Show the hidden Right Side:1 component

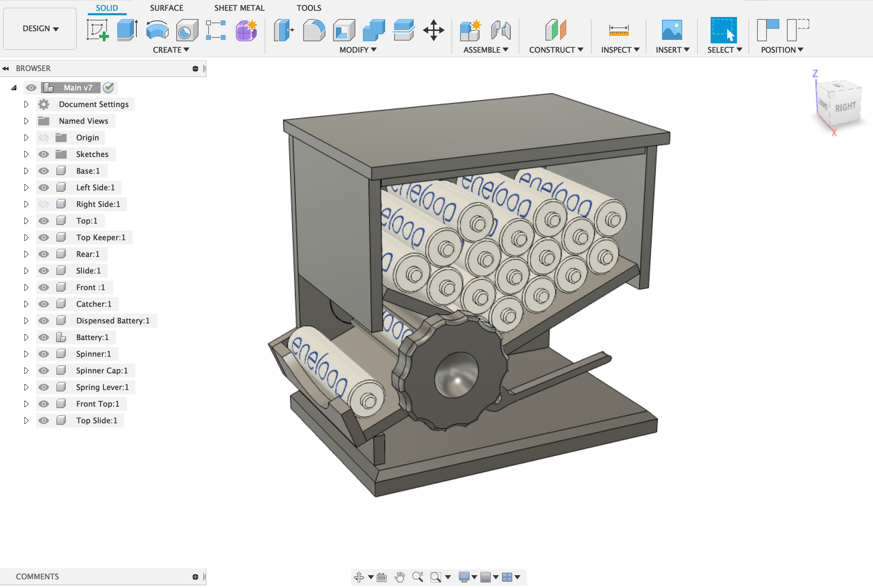point(43,204)
